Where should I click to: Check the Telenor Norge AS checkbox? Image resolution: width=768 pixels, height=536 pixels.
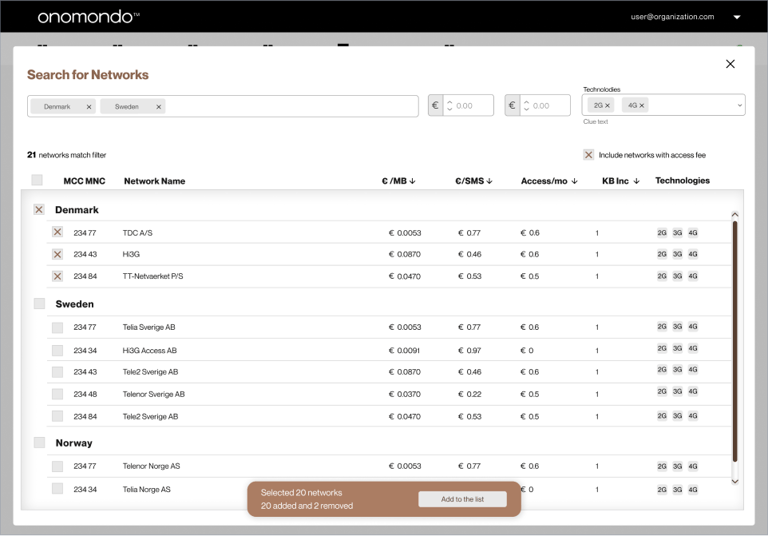point(57,465)
